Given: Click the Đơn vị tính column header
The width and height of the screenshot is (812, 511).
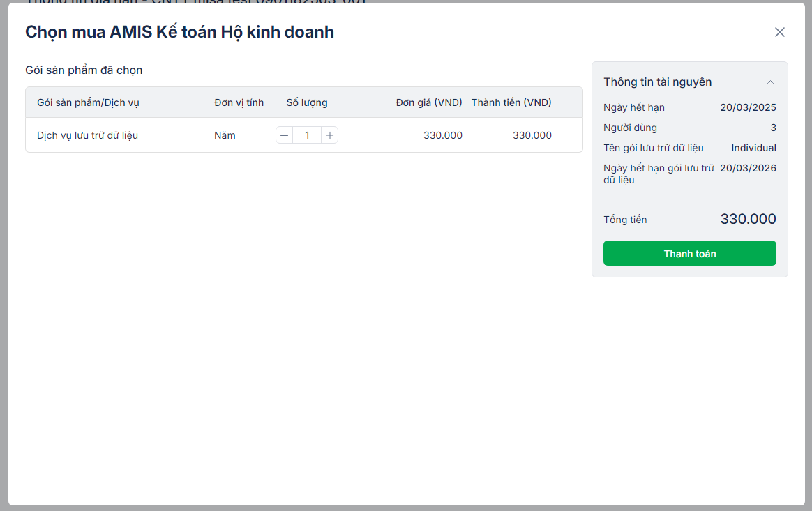Looking at the screenshot, I should (x=239, y=102).
